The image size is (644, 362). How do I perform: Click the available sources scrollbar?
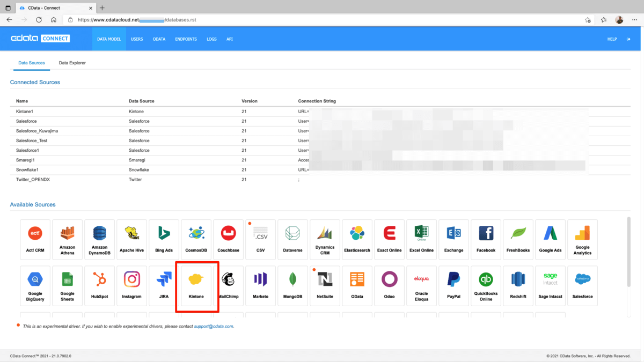629,252
